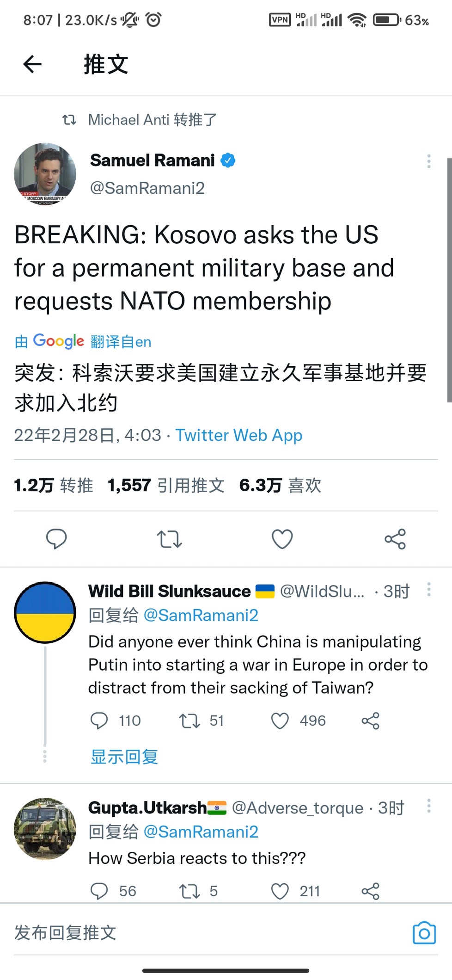Image resolution: width=452 pixels, height=980 pixels.
Task: Show replies under Wild Bill's comment
Action: coord(124,757)
